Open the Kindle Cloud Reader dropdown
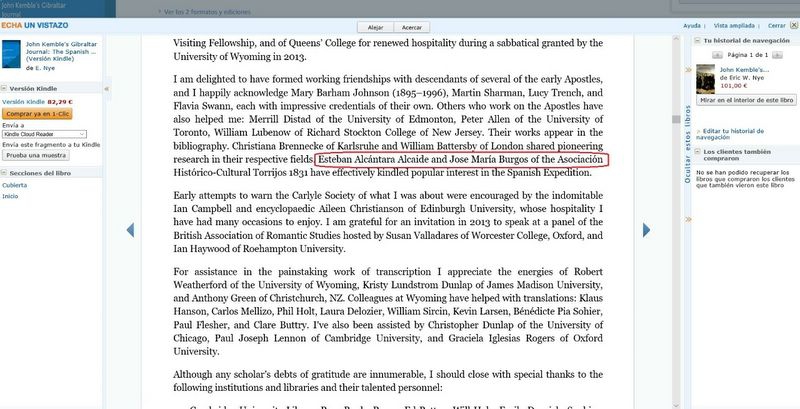The height and width of the screenshot is (409, 800). [x=44, y=134]
